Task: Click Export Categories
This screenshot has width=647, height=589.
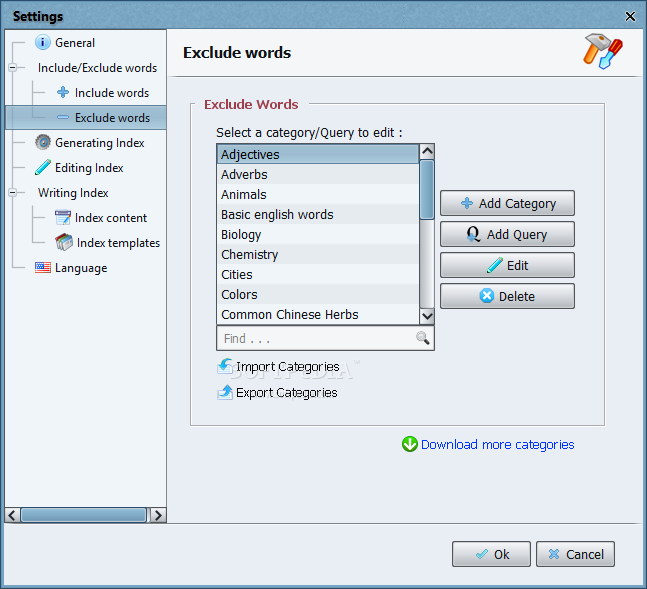Action: coord(286,392)
